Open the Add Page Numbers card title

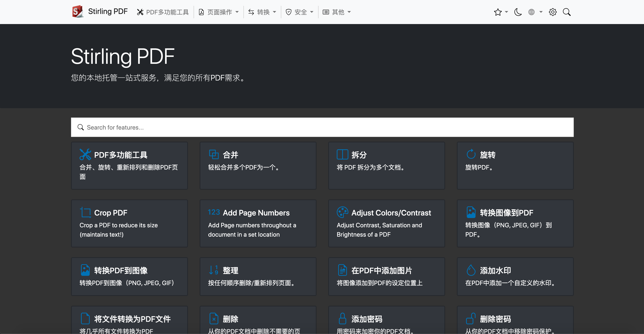tap(256, 213)
